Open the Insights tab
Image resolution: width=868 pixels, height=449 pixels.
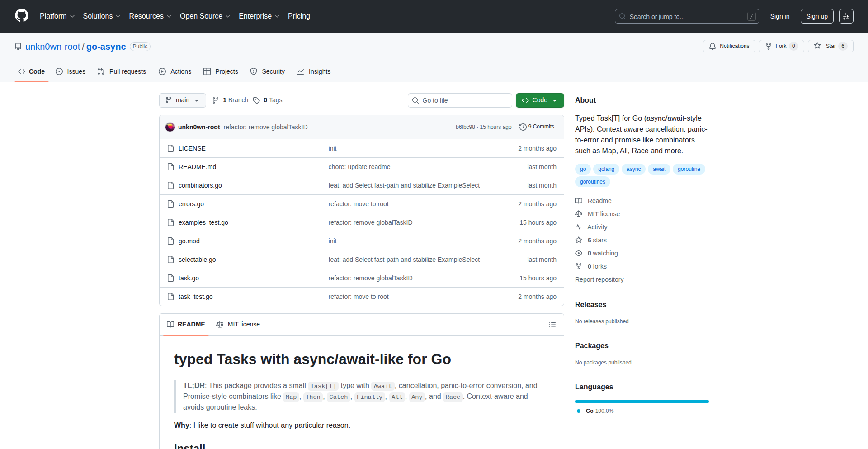pyautogui.click(x=314, y=71)
